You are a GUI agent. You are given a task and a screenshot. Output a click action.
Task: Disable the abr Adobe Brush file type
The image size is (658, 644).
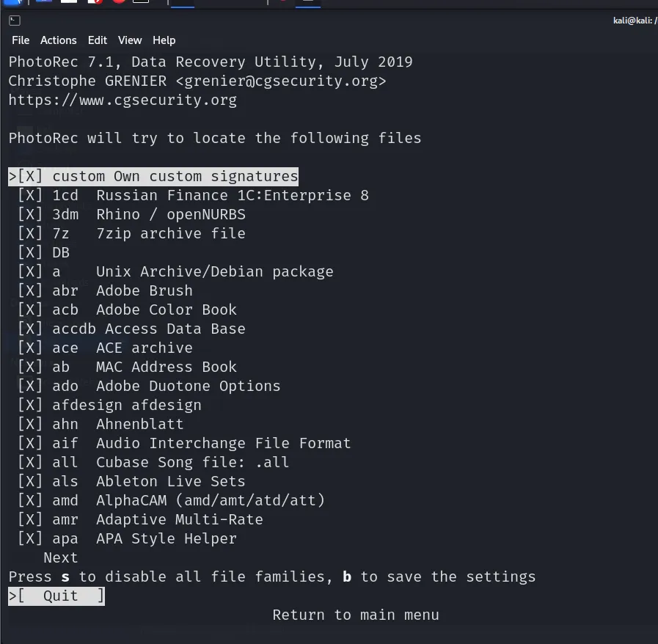(x=30, y=290)
